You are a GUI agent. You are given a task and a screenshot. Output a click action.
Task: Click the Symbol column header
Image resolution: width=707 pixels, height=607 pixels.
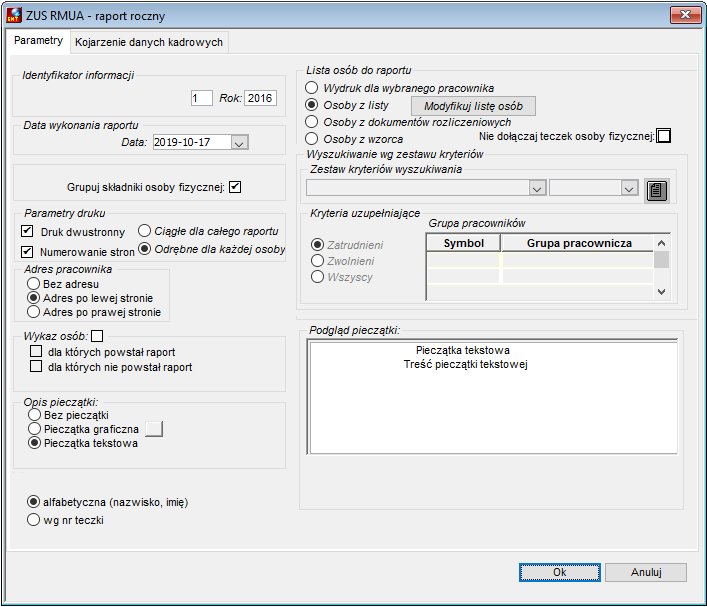464,243
